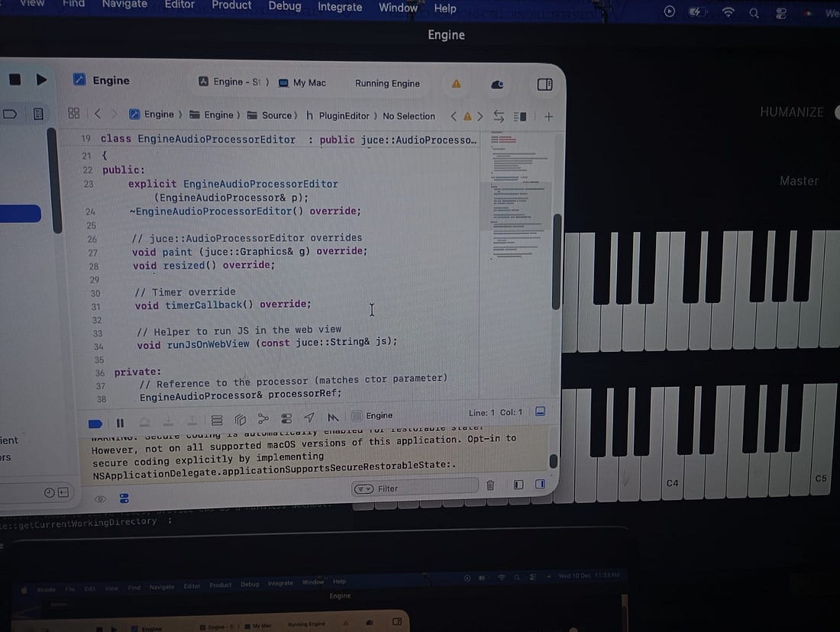
Task: Open No Selection symbol breadcrumb
Action: click(409, 116)
